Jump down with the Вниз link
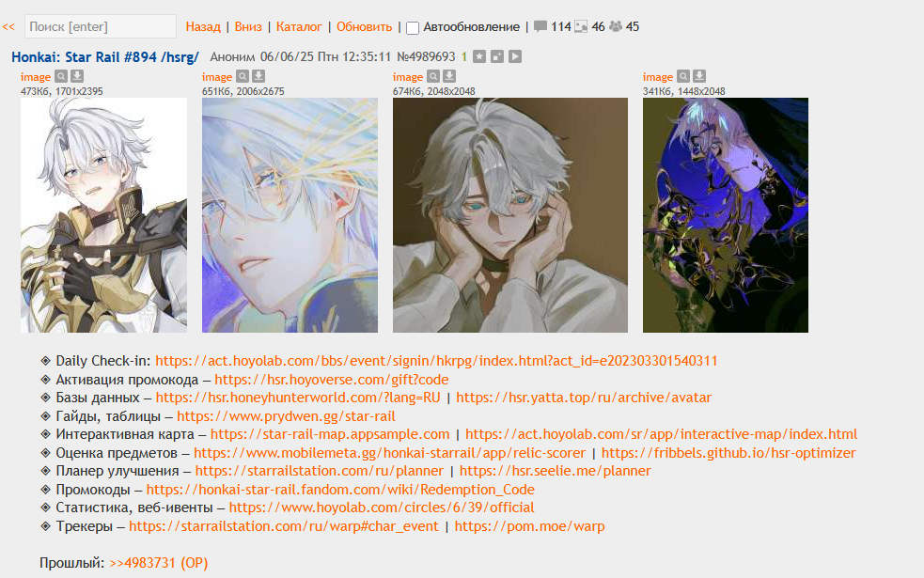 [x=248, y=26]
